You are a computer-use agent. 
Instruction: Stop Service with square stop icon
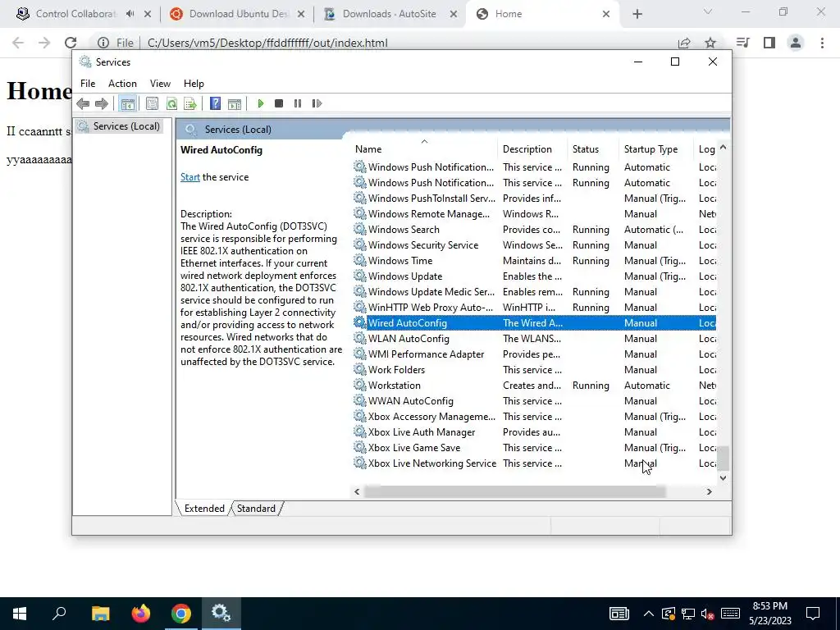pyautogui.click(x=279, y=103)
